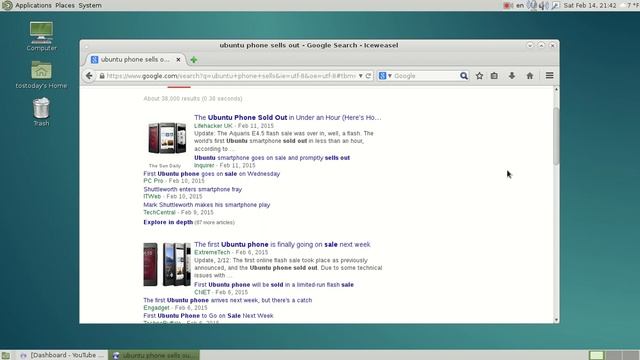Open 'The Ubuntu Phone Sold Out in Under an Hour' result
Viewport: 640px width, 360px height.
[287, 118]
